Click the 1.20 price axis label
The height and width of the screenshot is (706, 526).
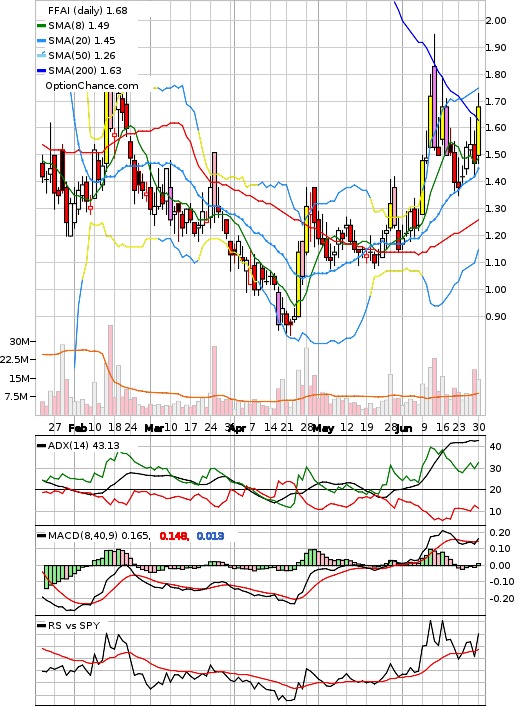tap(496, 235)
